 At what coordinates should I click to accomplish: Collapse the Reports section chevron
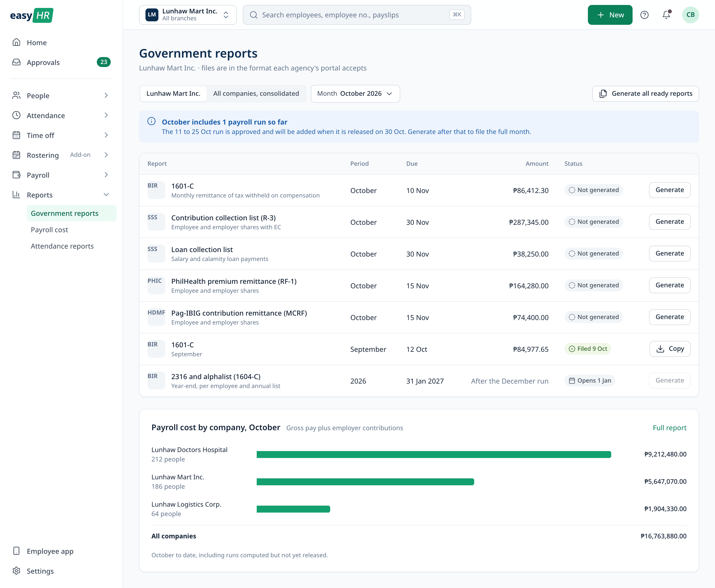106,195
